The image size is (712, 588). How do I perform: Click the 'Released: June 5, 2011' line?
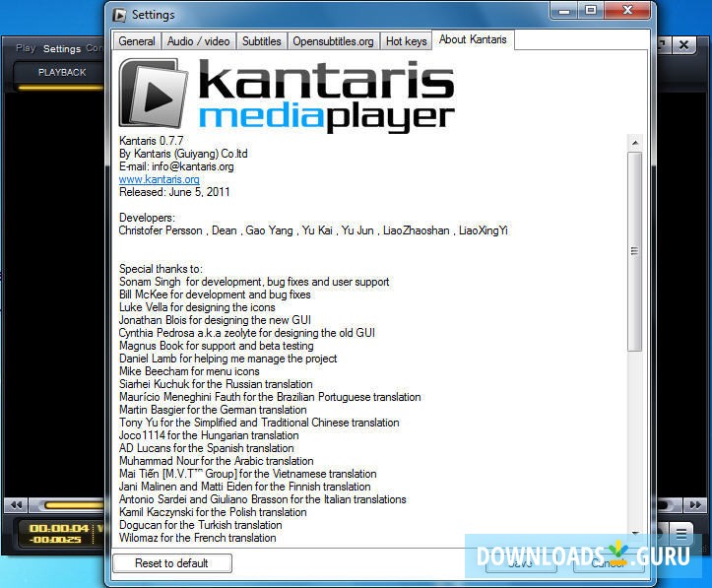[x=174, y=192]
